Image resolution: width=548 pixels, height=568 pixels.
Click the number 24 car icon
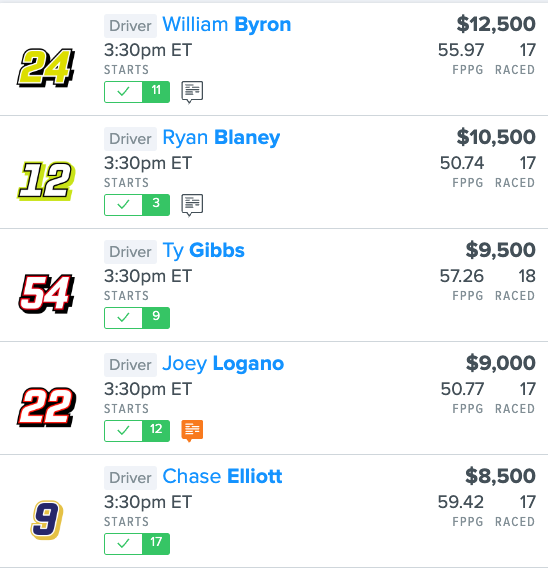pyautogui.click(x=46, y=67)
